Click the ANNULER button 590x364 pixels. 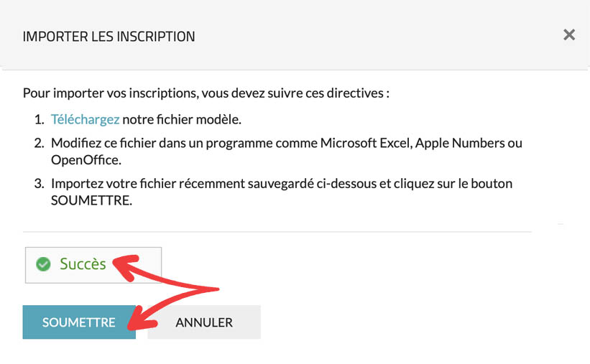(x=204, y=322)
